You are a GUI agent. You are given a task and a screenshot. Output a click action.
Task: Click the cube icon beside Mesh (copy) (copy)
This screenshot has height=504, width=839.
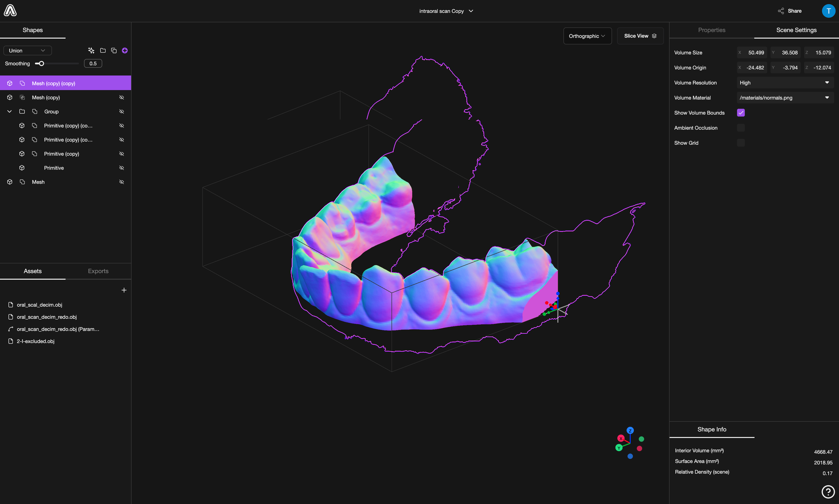pos(10,83)
